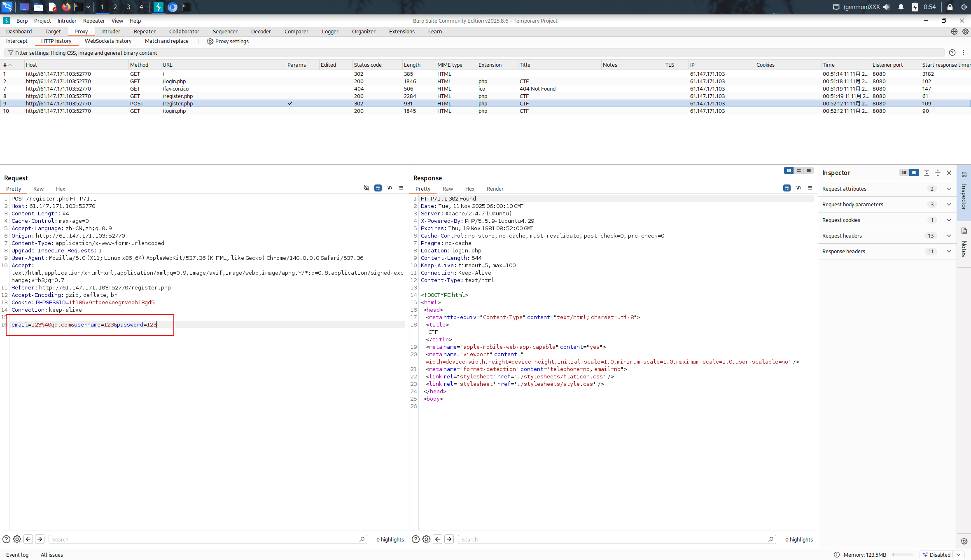Viewport: 971px width, 560px height.
Task: Open the Notes side panel icon
Action: [964, 231]
